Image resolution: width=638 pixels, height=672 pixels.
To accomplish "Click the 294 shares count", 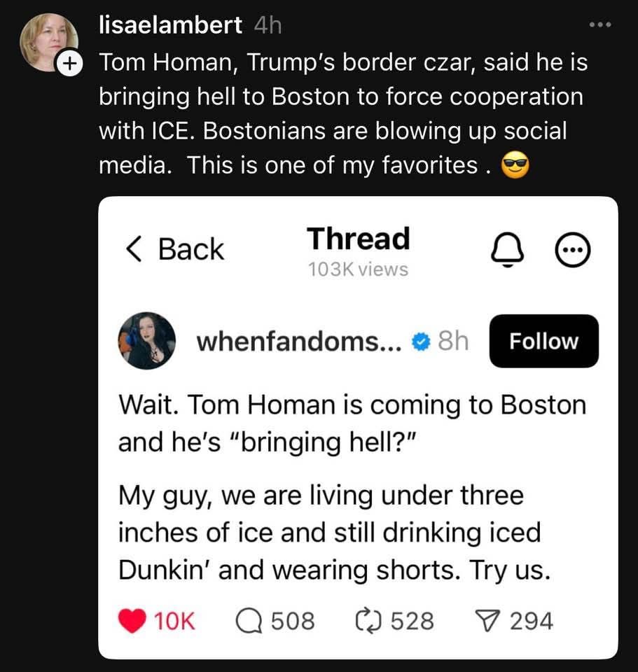I will coord(532,621).
